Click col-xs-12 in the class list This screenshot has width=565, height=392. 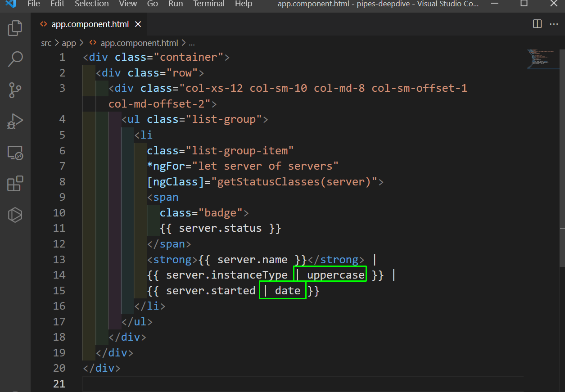[214, 88]
